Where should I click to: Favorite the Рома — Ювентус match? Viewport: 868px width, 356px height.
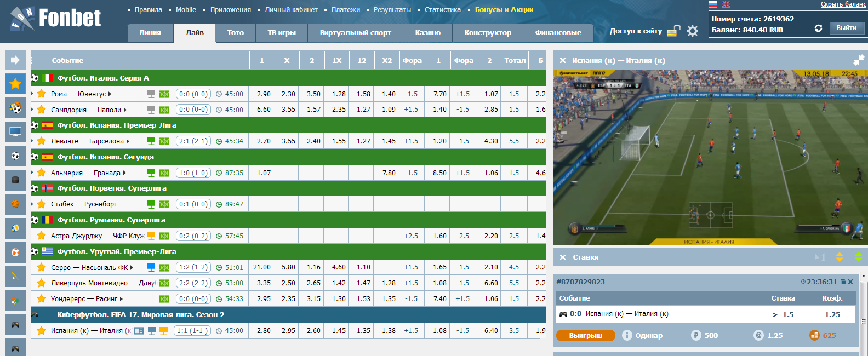pos(41,94)
